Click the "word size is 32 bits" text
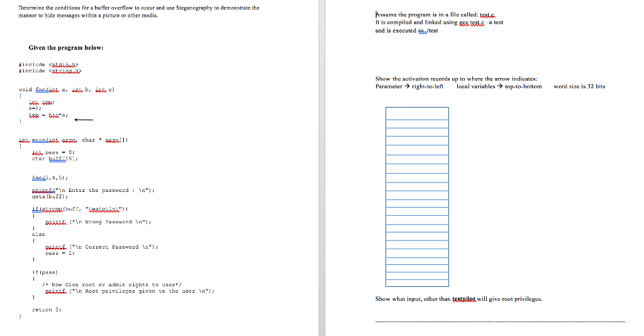This screenshot has height=336, width=644. (579, 86)
